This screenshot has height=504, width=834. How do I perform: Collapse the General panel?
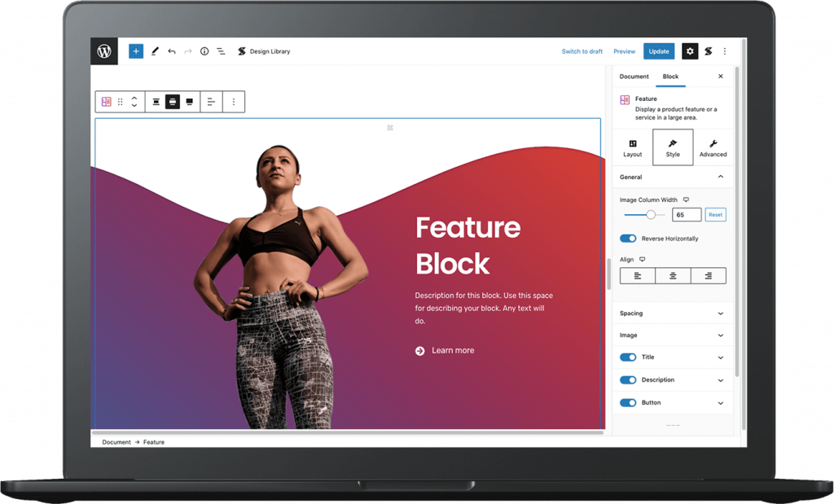(x=673, y=177)
